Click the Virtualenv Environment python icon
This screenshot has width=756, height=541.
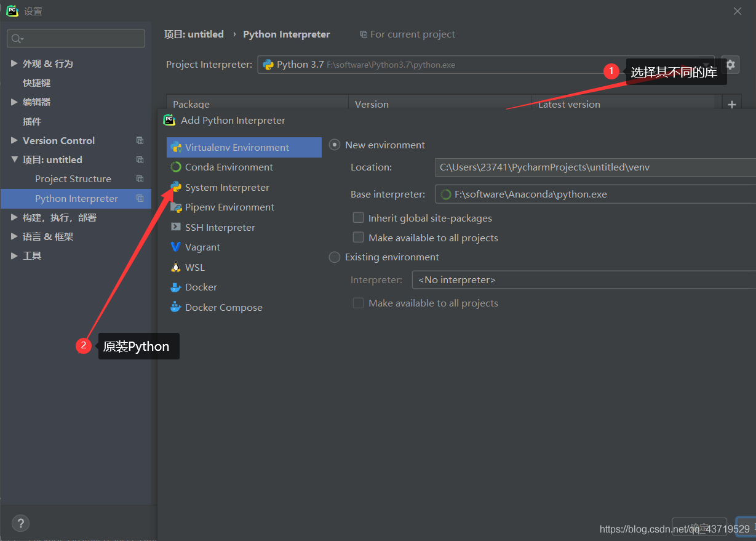[176, 147]
